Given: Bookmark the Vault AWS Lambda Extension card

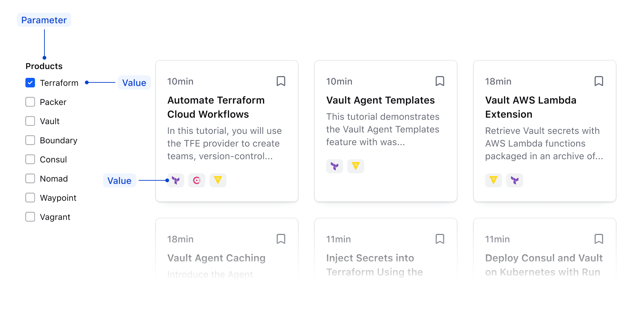Looking at the screenshot, I should click(599, 81).
